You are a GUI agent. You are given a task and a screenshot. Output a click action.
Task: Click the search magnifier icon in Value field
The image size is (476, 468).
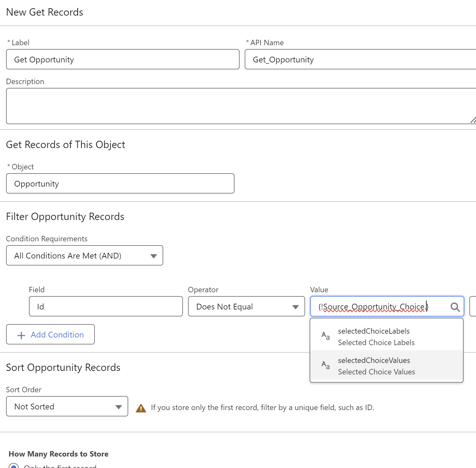click(x=455, y=307)
